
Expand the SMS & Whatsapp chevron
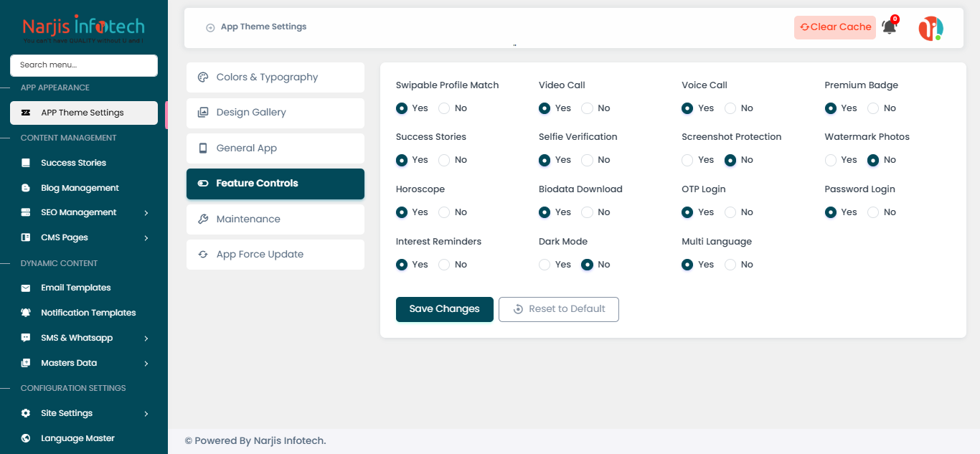click(146, 339)
